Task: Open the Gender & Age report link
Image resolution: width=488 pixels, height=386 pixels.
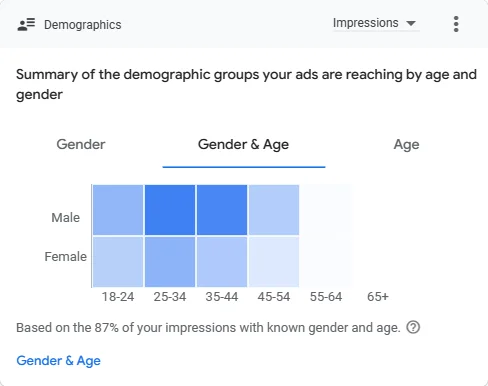Action: [x=58, y=361]
